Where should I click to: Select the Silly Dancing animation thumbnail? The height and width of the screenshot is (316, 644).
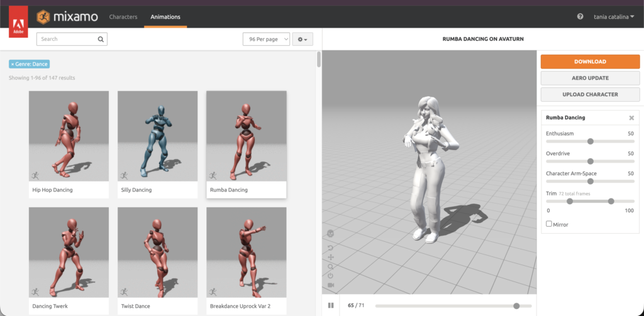157,136
